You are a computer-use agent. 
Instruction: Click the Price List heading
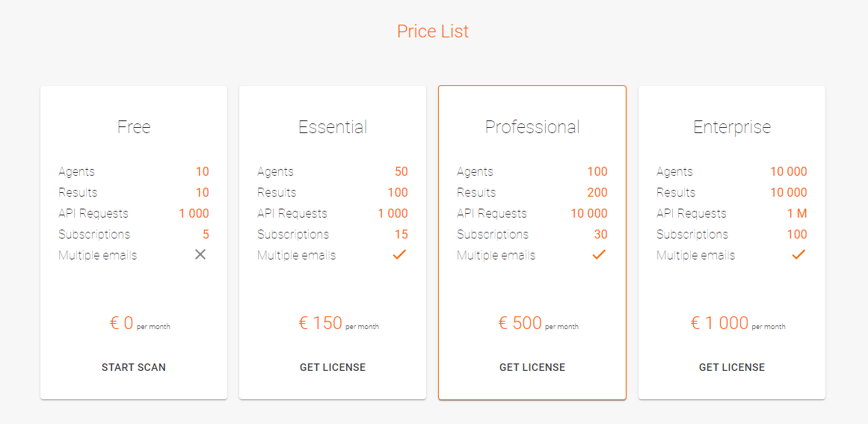(x=433, y=31)
